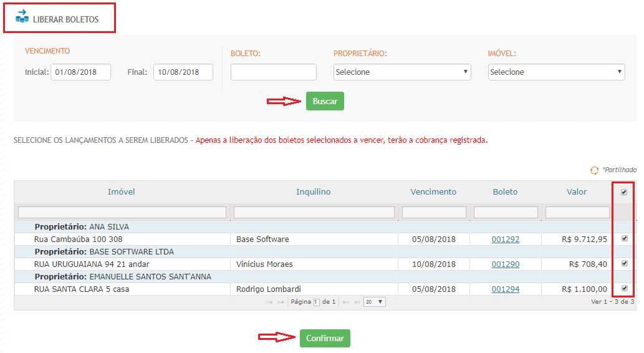This screenshot has width=644, height=353.
Task: Sort table by Vencimento column
Action: 433,192
